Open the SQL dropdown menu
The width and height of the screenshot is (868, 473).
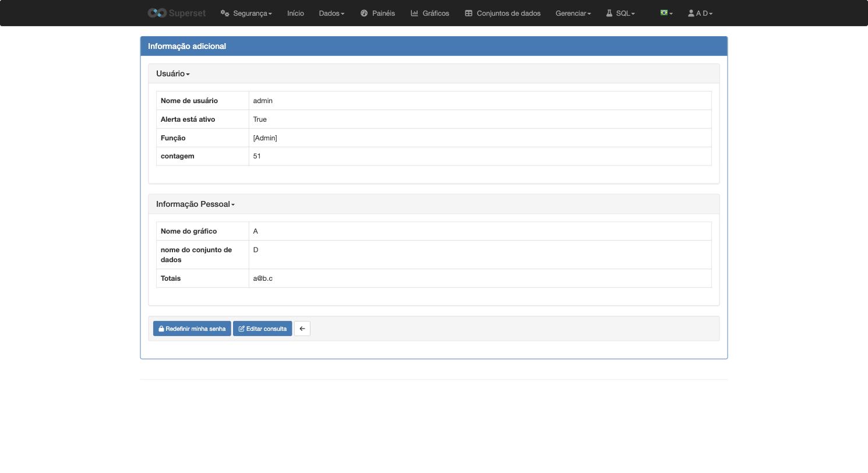tap(620, 13)
